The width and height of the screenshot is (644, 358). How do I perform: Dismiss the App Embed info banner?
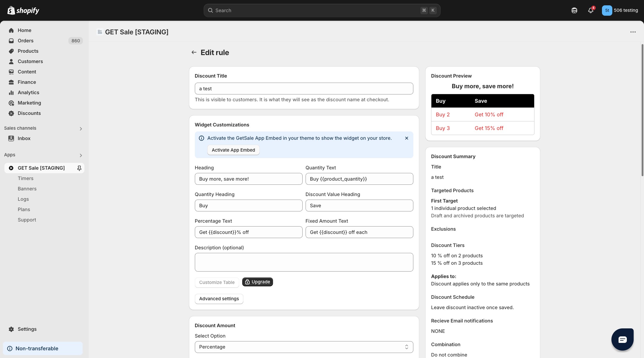tap(407, 138)
